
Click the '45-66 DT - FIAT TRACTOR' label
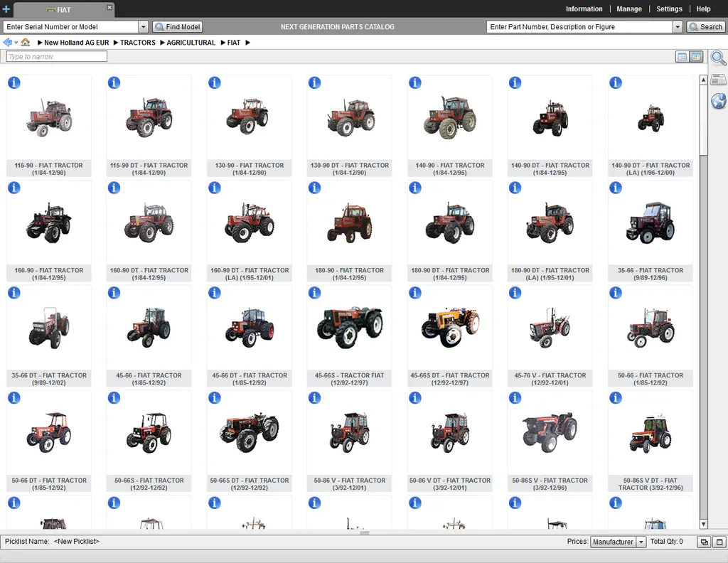click(250, 379)
